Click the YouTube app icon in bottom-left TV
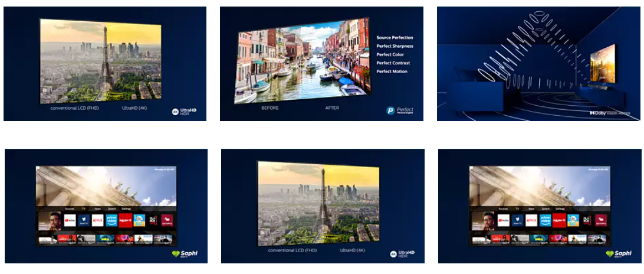This screenshot has width=644, height=274. pyautogui.click(x=69, y=221)
